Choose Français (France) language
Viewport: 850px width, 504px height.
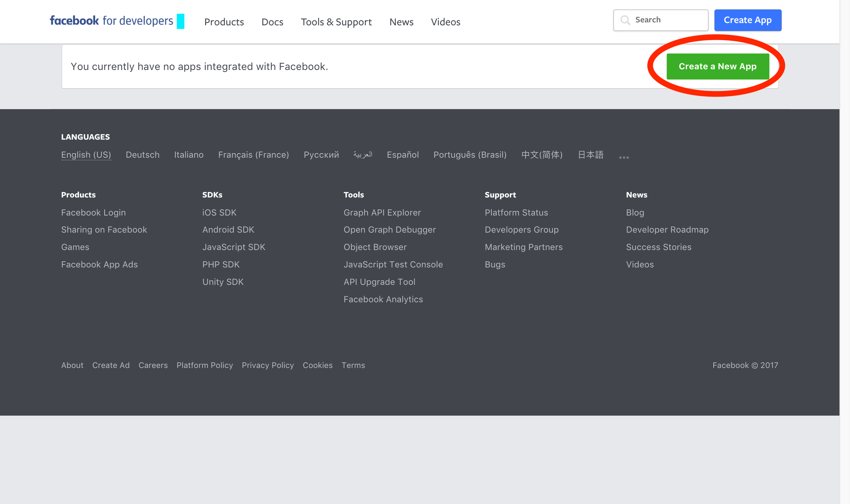[253, 155]
